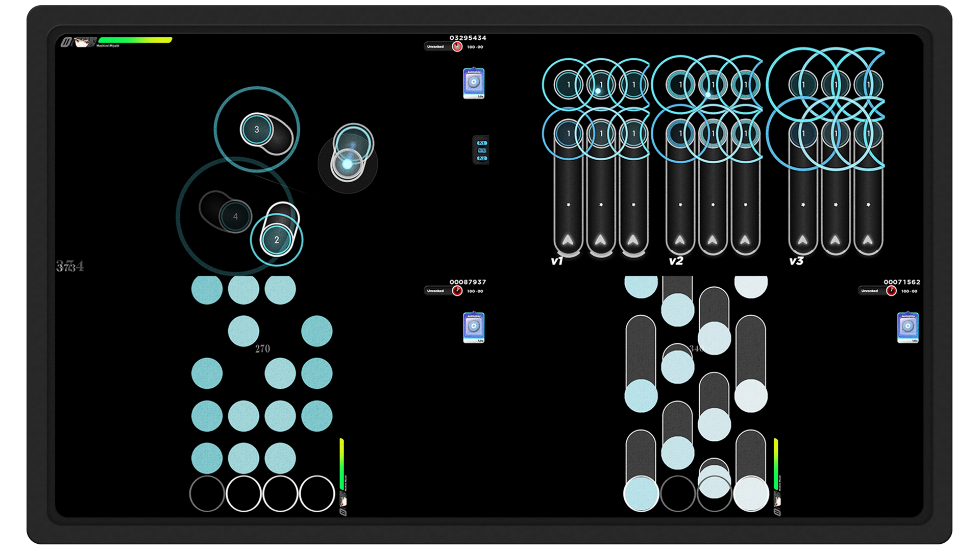Click the 100.00 accuracy under score 03295434
Viewport: 980px width, 551px height.
475,47
